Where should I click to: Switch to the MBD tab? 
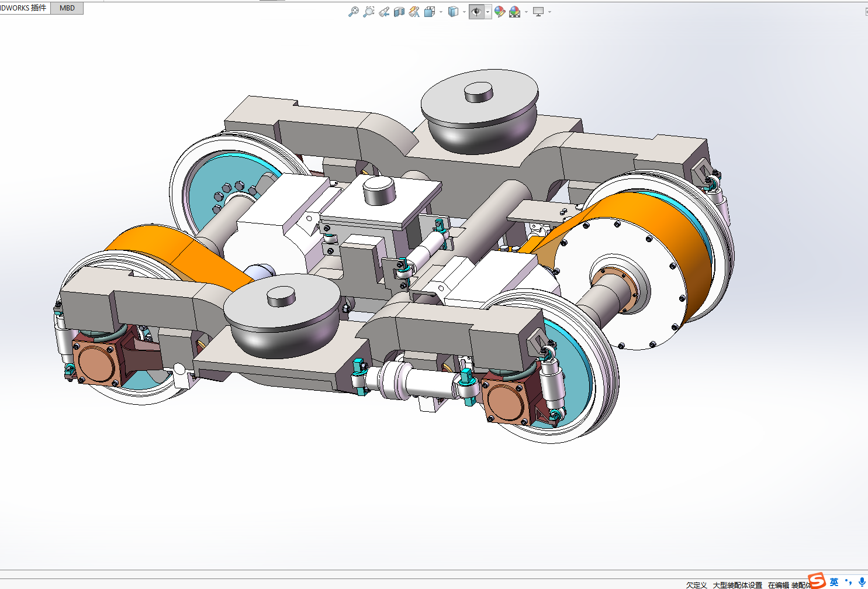[x=67, y=8]
